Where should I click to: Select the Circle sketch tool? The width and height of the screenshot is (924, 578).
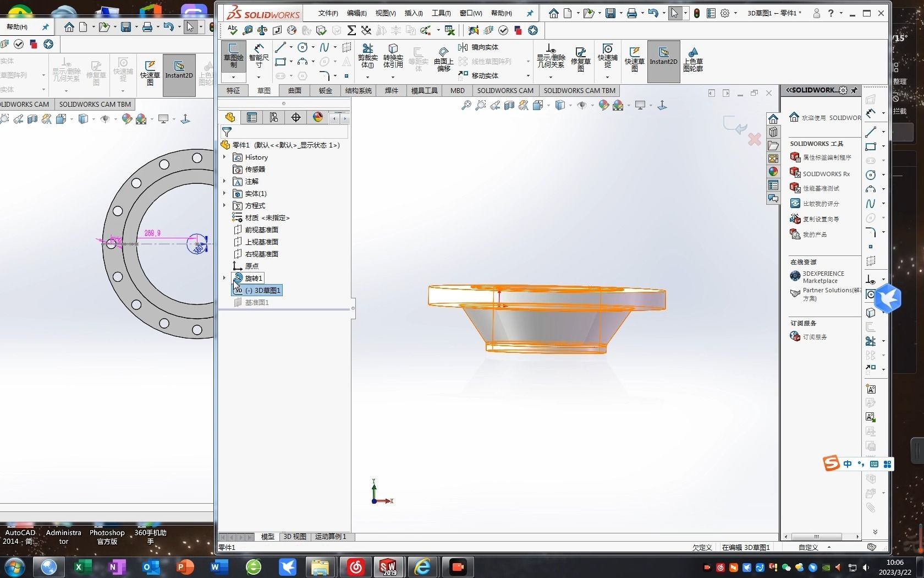(x=302, y=47)
